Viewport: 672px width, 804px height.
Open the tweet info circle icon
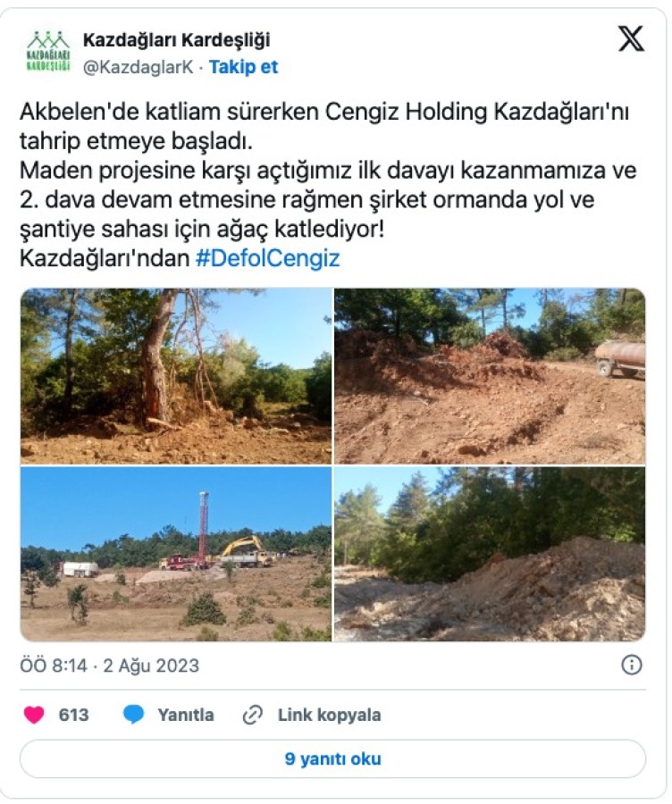point(632,665)
